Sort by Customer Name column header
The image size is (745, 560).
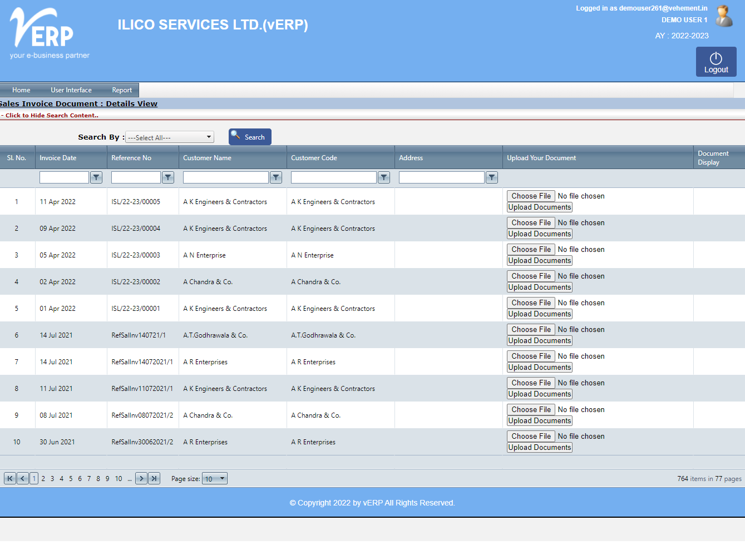click(207, 158)
